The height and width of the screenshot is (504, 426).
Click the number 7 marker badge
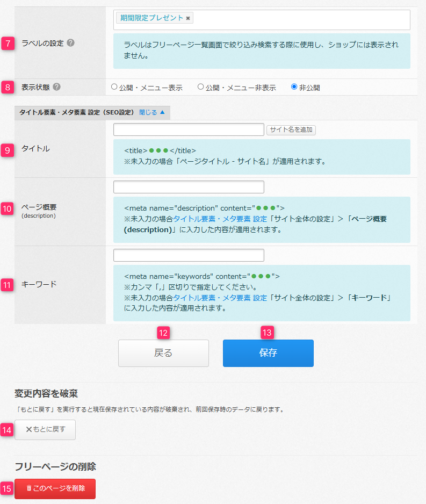pos(8,44)
